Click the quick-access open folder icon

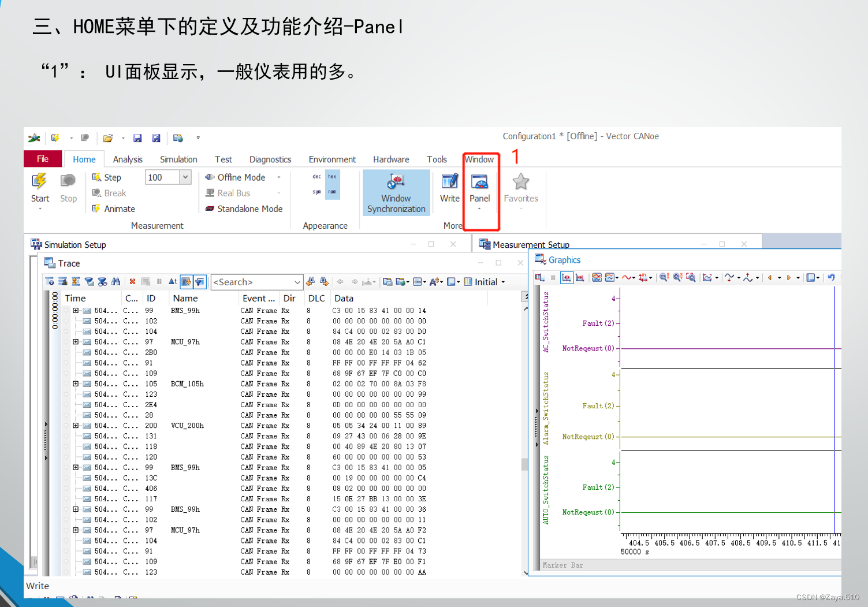point(107,138)
